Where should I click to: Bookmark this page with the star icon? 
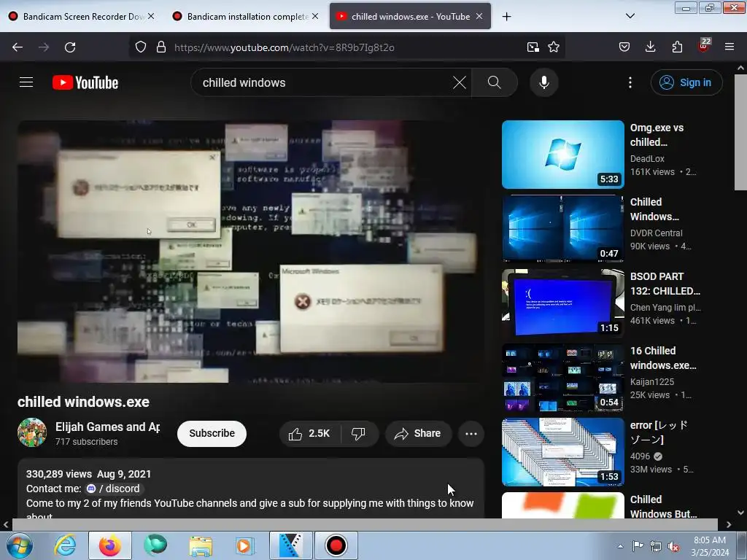pyautogui.click(x=554, y=47)
